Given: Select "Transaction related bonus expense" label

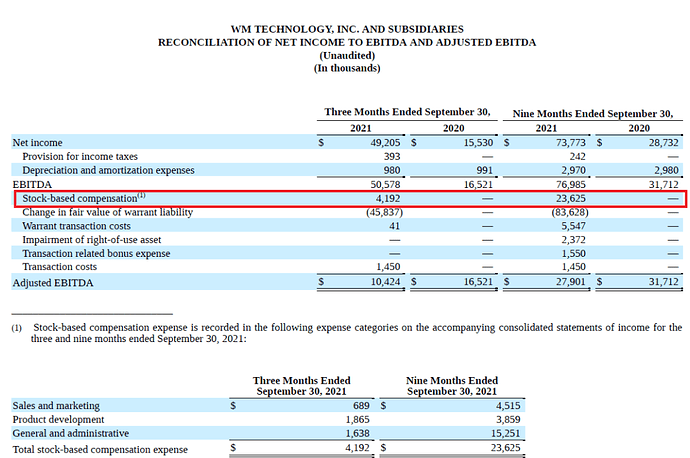Looking at the screenshot, I should tap(96, 253).
